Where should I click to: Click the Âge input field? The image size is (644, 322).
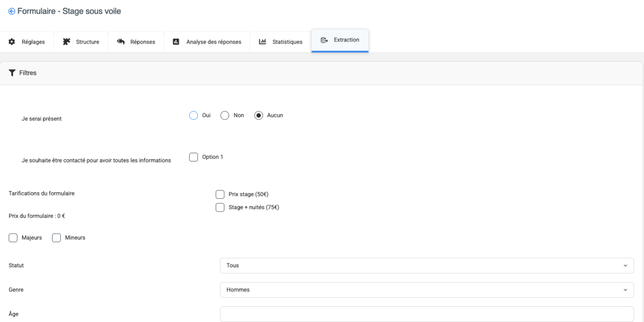[x=426, y=314]
